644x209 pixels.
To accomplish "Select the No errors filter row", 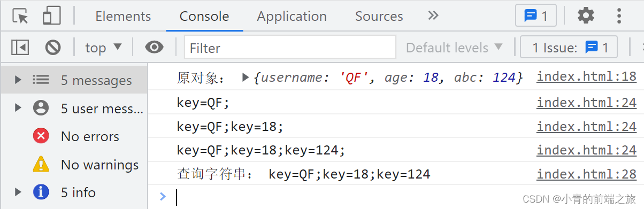I will click(74, 136).
